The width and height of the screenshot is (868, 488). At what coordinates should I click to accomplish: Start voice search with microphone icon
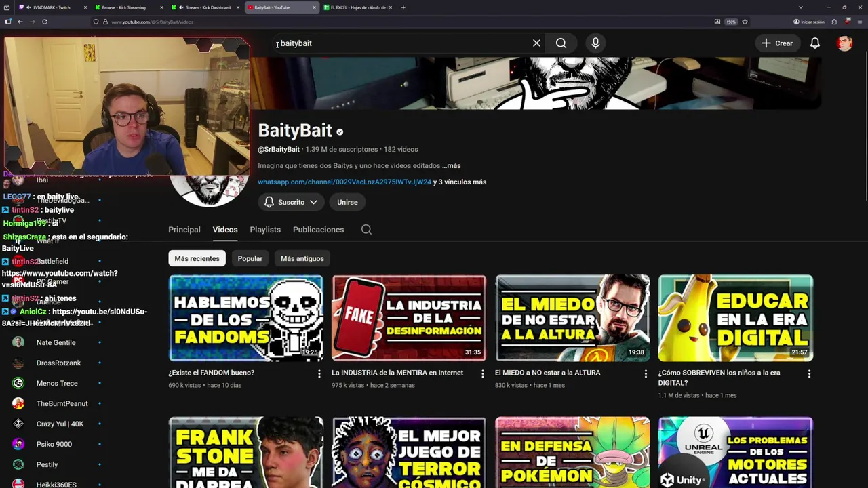pyautogui.click(x=595, y=43)
